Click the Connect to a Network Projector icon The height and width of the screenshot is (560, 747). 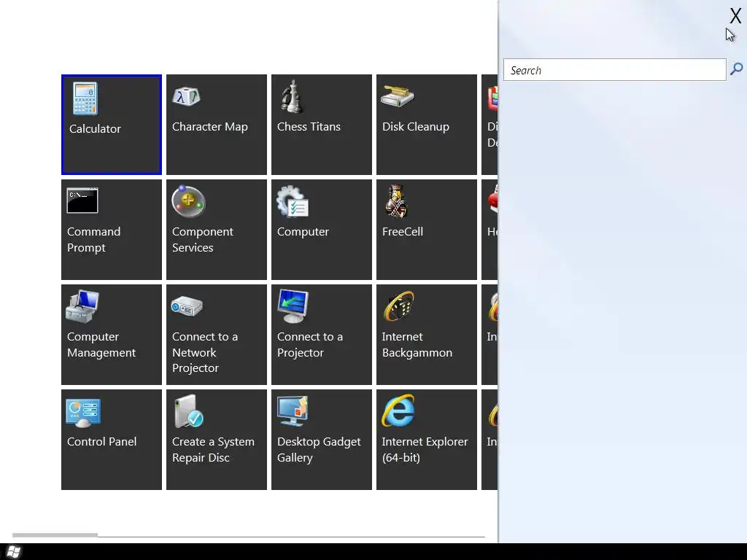point(187,306)
